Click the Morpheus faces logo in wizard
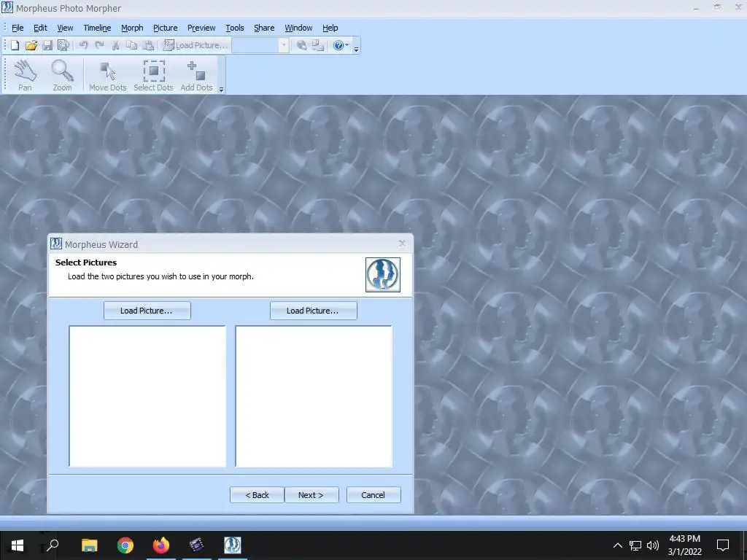Viewport: 747px width, 560px height. pos(382,275)
